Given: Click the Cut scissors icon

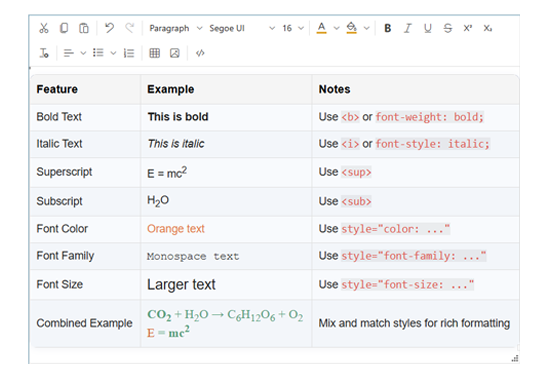Looking at the screenshot, I should pyautogui.click(x=44, y=28).
